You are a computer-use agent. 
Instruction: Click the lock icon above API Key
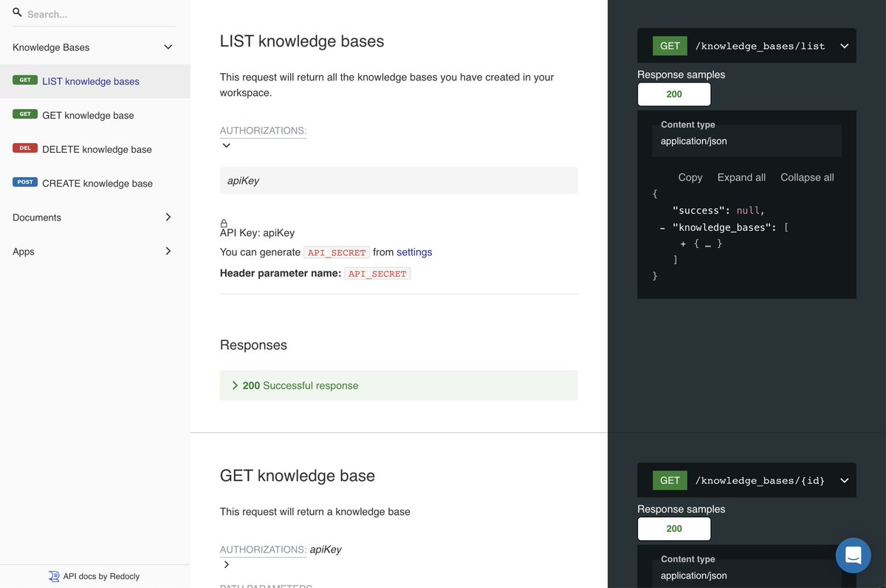pos(223,222)
